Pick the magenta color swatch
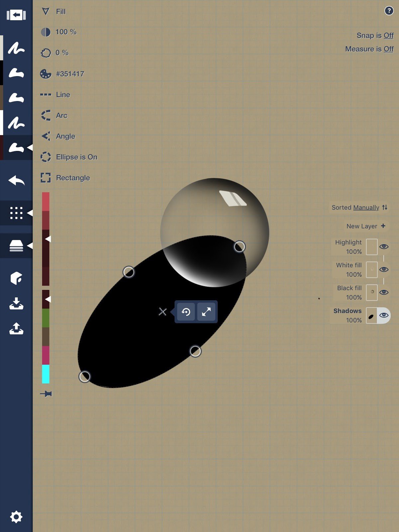Viewport: 399px width, 532px height. 46,355
